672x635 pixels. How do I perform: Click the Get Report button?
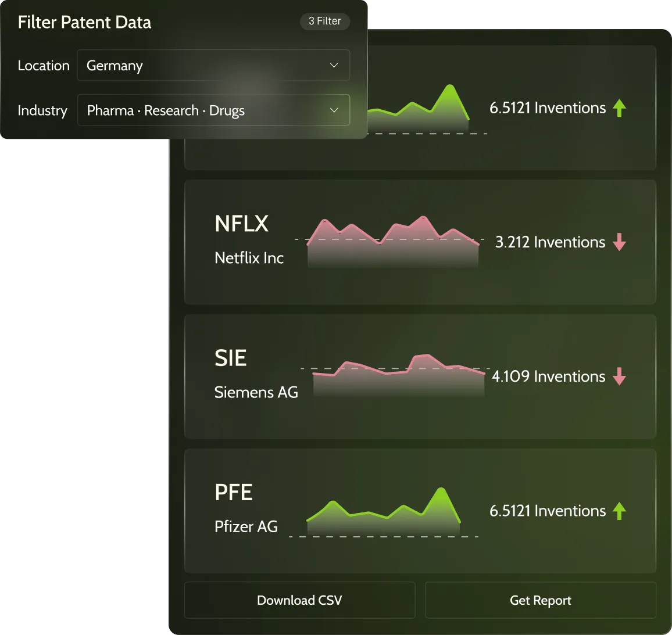point(541,600)
